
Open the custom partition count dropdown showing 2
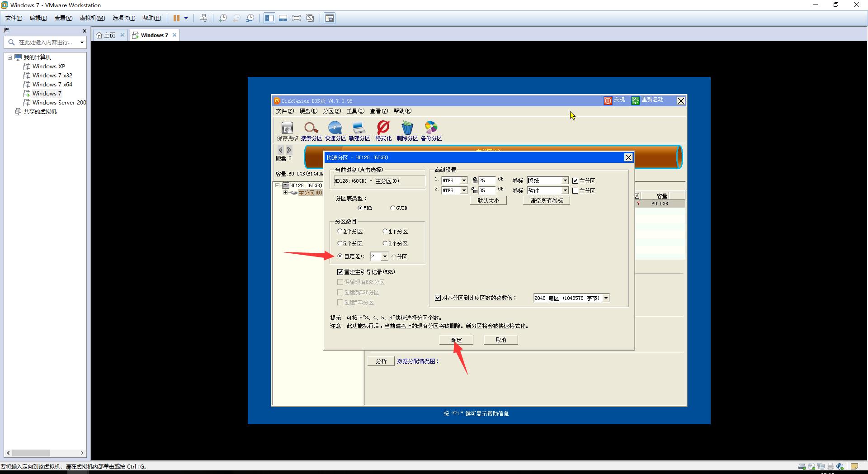click(385, 256)
